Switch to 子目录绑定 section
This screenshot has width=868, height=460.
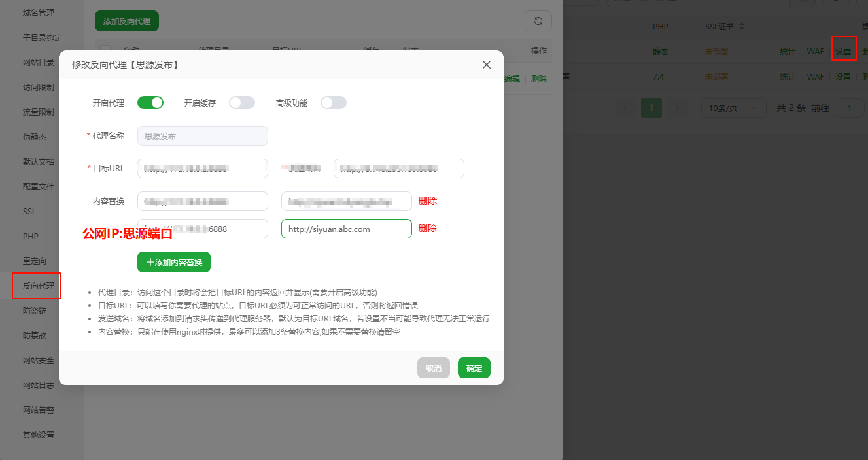(x=43, y=37)
